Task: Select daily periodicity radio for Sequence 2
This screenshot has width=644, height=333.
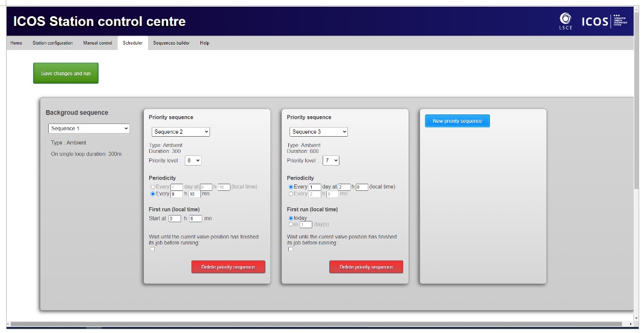Action: pyautogui.click(x=153, y=187)
